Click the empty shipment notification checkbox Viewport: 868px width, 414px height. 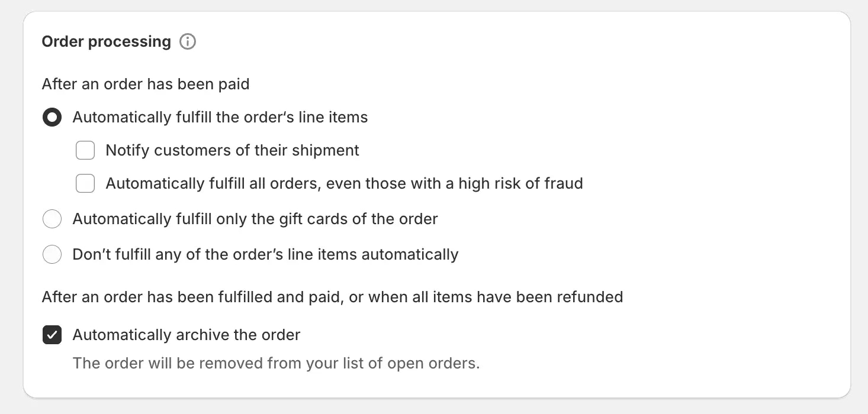point(85,150)
